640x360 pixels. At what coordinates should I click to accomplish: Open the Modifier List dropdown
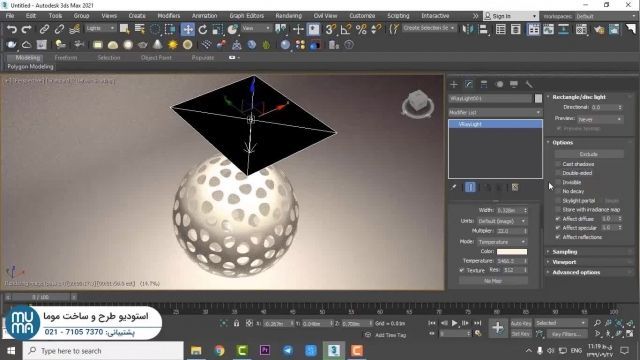click(x=495, y=112)
